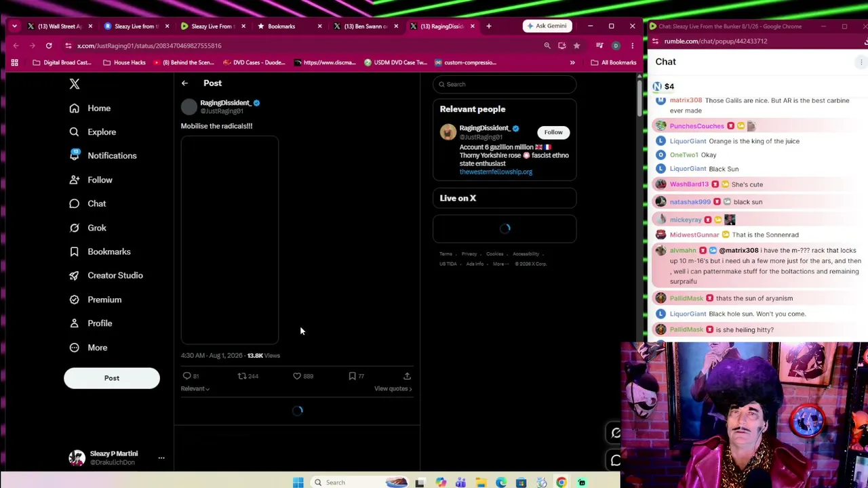Open View quotes link
The height and width of the screenshot is (488, 868).
click(x=393, y=389)
